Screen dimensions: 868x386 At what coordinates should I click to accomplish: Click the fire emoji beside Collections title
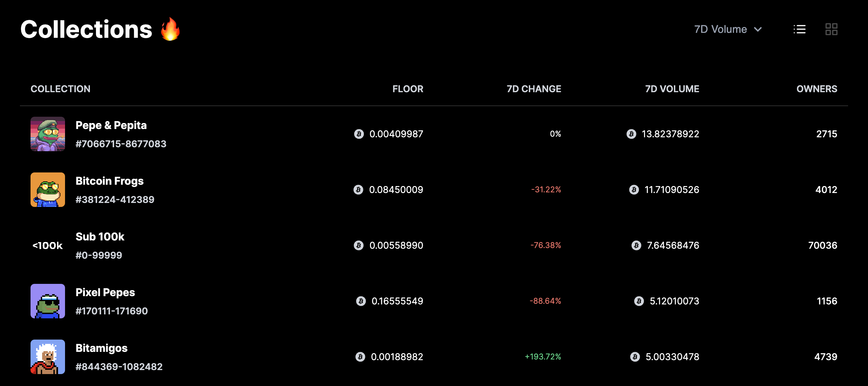point(170,29)
